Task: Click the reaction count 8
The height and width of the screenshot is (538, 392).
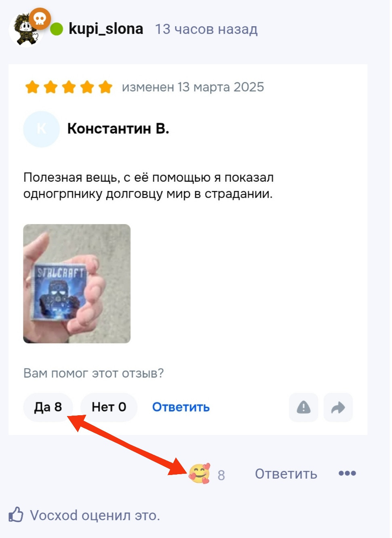Action: pyautogui.click(x=221, y=475)
